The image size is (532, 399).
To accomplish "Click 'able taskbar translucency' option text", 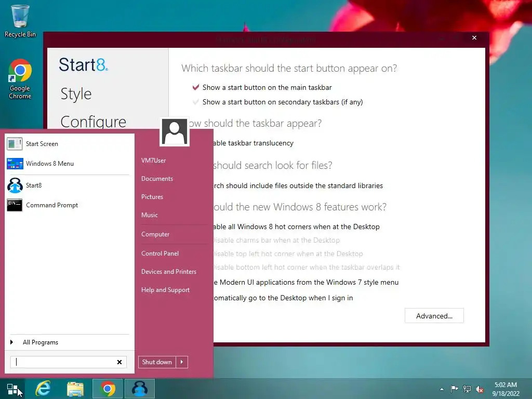I will tap(254, 143).
